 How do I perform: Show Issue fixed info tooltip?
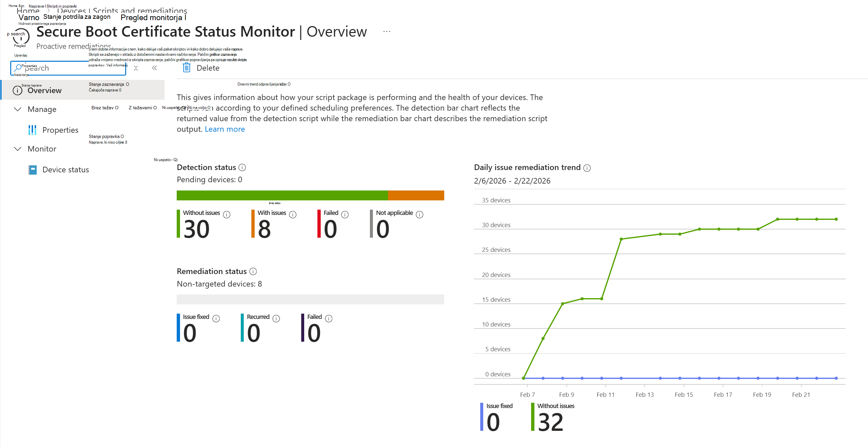click(x=216, y=319)
